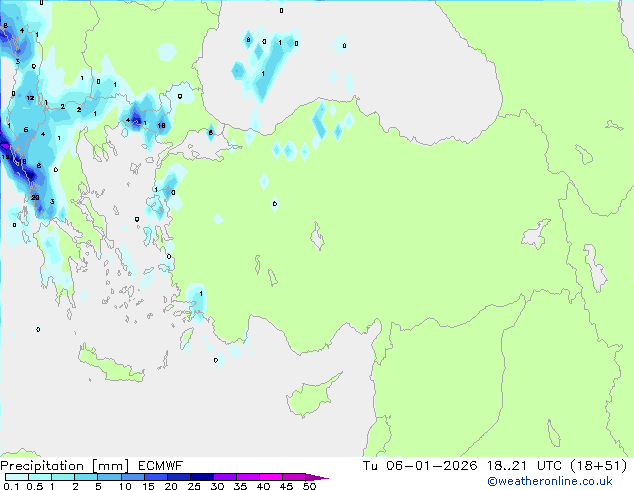Click the '0.1' legend value
The image size is (634, 490).
click(x=11, y=486)
